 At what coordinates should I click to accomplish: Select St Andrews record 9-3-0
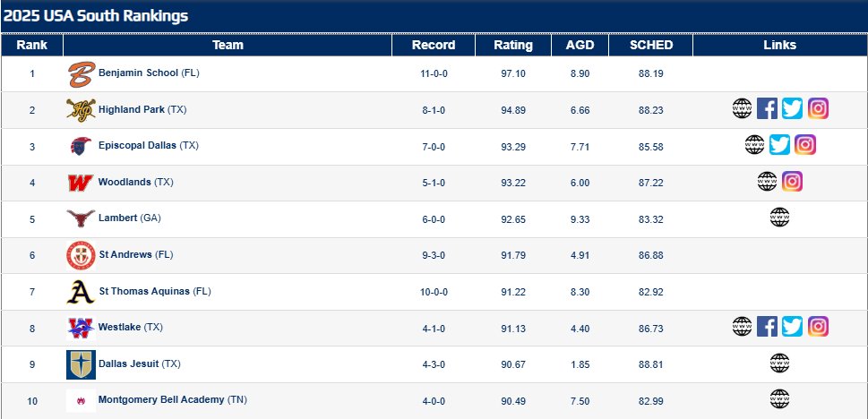click(x=434, y=255)
